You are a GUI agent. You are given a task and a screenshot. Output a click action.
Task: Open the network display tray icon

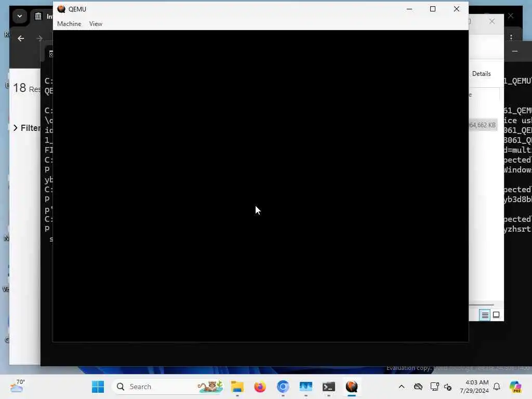[434, 387]
